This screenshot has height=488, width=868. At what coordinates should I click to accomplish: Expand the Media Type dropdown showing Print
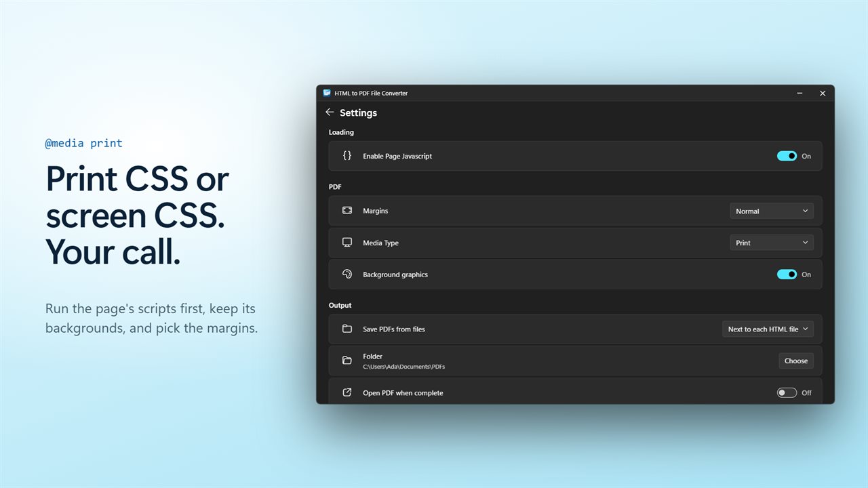[772, 243]
